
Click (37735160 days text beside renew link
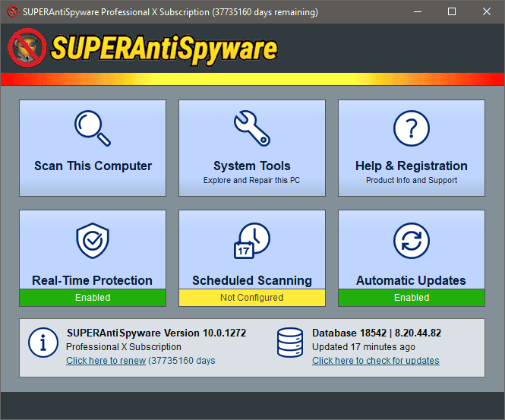pyautogui.click(x=181, y=361)
